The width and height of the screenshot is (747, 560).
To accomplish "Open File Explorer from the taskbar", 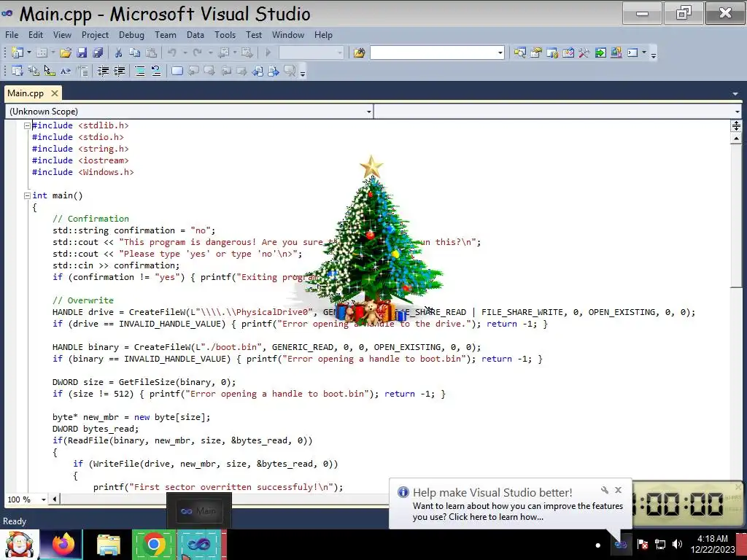I will 108,544.
